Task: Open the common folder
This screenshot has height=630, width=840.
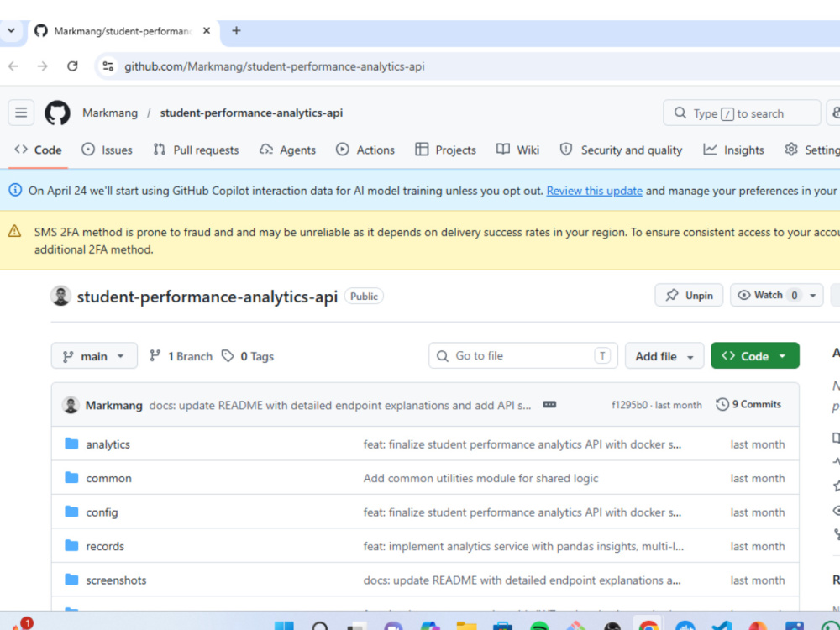Action: 108,479
